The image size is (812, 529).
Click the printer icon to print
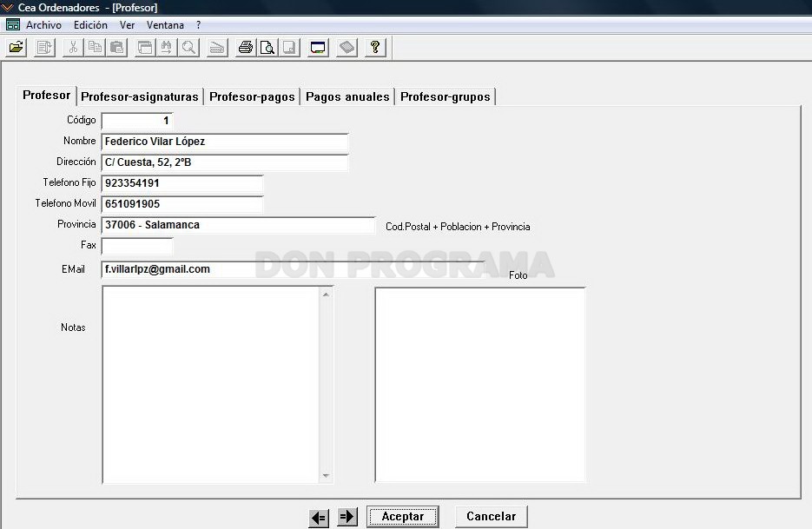tap(246, 48)
